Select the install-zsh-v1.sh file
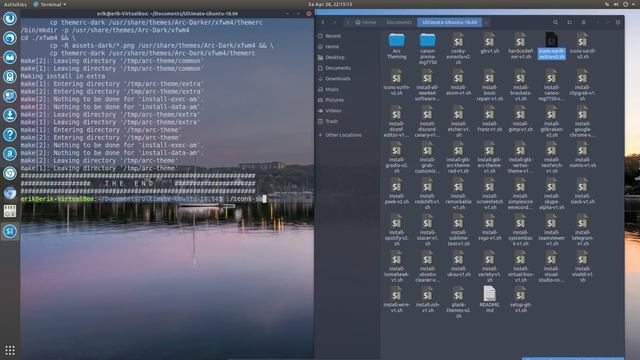This screenshot has width=640, height=360. [427, 300]
